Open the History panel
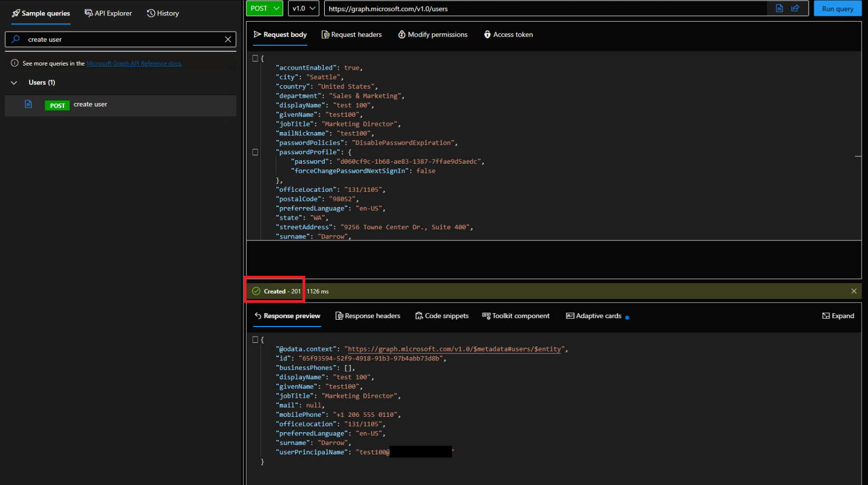The height and width of the screenshot is (485, 868). pyautogui.click(x=162, y=13)
